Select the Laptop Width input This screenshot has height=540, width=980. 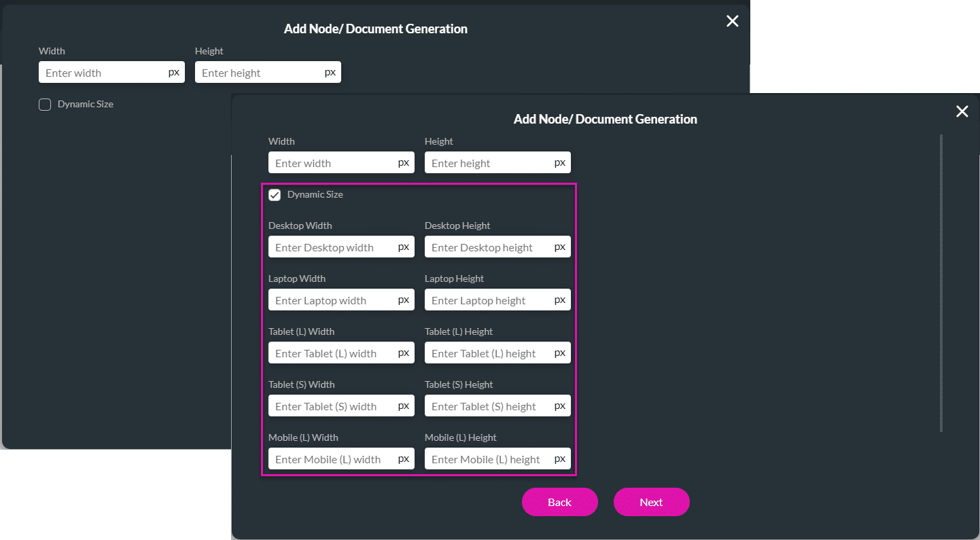click(333, 300)
